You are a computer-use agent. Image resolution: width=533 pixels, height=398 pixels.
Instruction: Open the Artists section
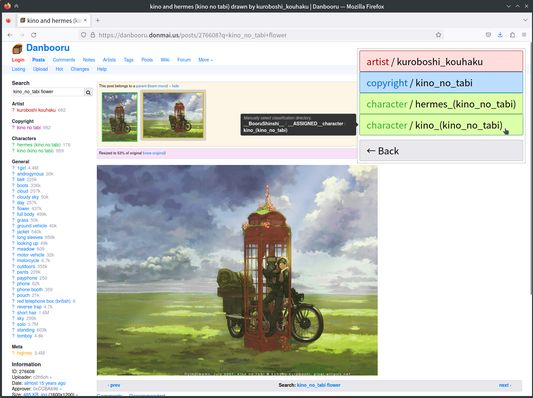109,60
